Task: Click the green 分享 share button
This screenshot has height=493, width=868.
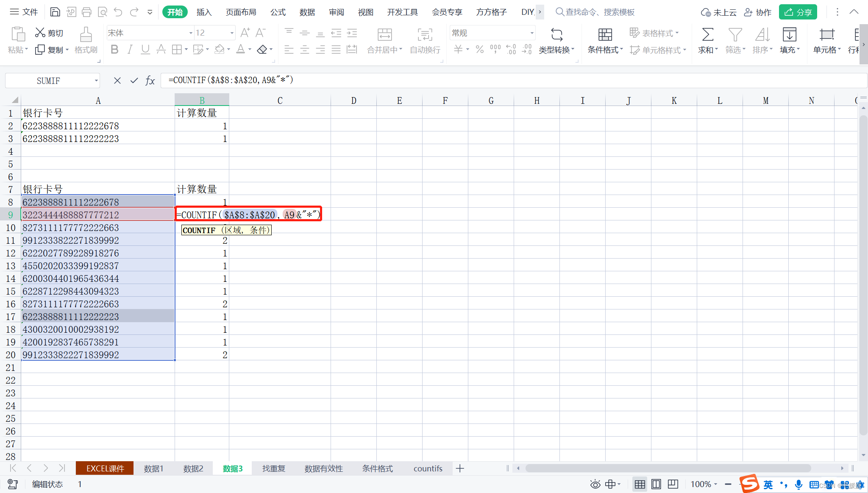Action: (798, 12)
